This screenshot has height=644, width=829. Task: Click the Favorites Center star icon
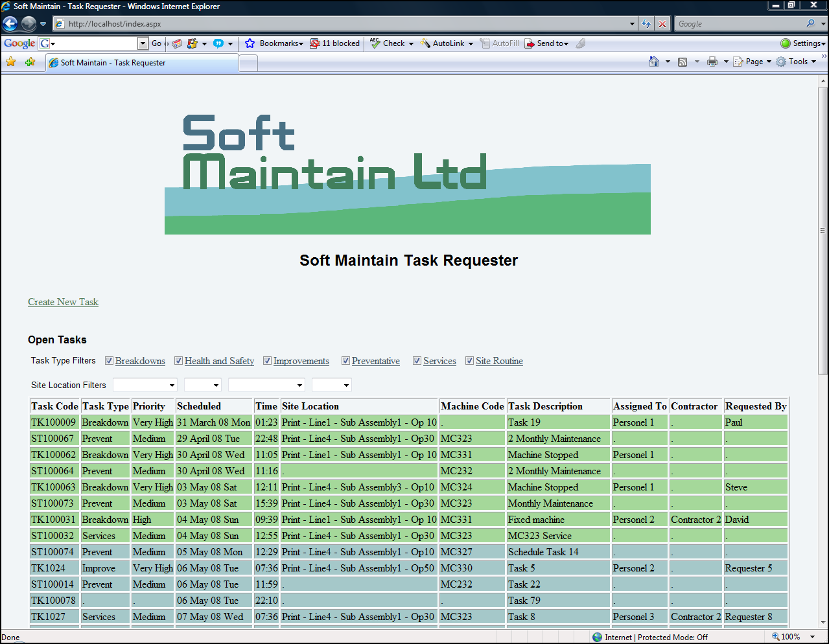click(x=11, y=62)
